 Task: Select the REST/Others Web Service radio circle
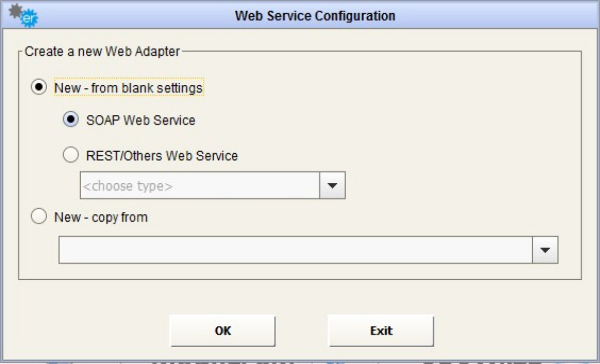tap(69, 156)
